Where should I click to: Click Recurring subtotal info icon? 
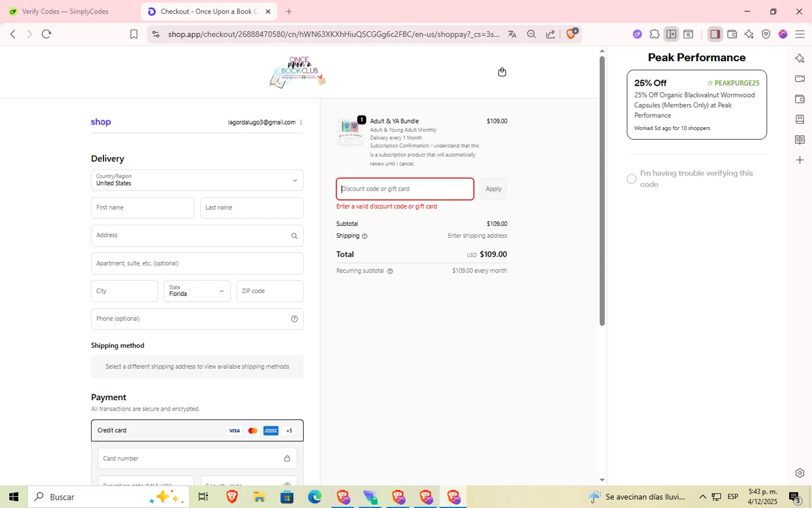pos(390,271)
